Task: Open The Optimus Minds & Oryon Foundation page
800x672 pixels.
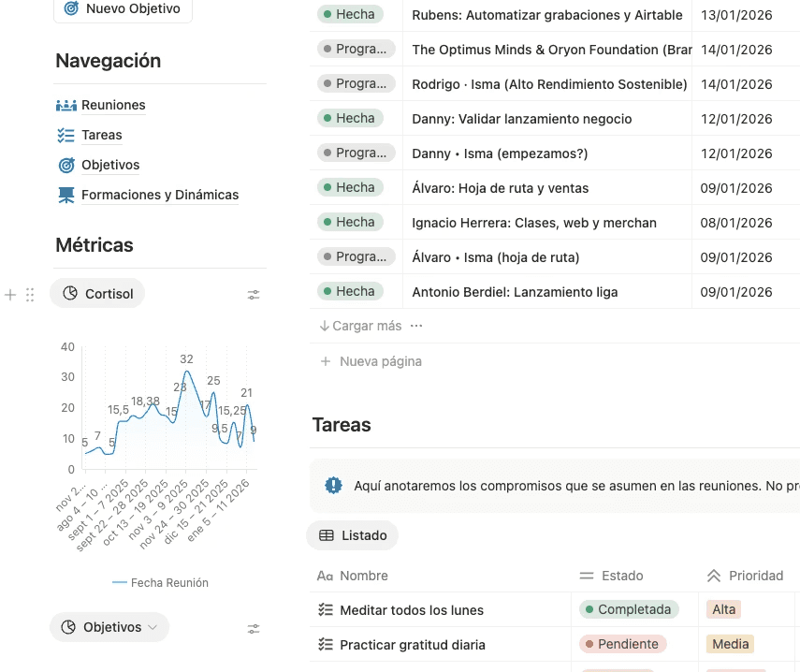Action: pyautogui.click(x=551, y=50)
